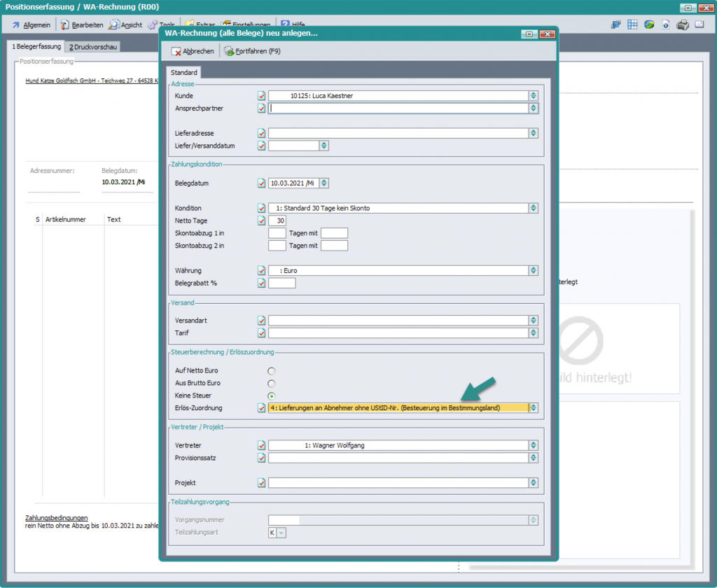This screenshot has height=588, width=717.
Task: Click the cascading windows icon
Action: pyautogui.click(x=616, y=24)
